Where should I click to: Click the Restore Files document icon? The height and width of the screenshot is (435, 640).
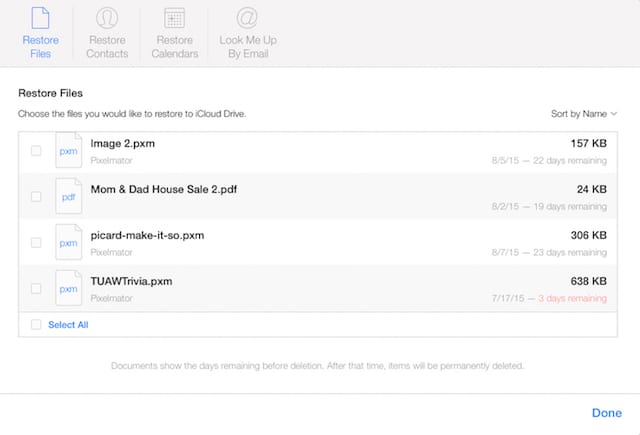click(x=40, y=18)
